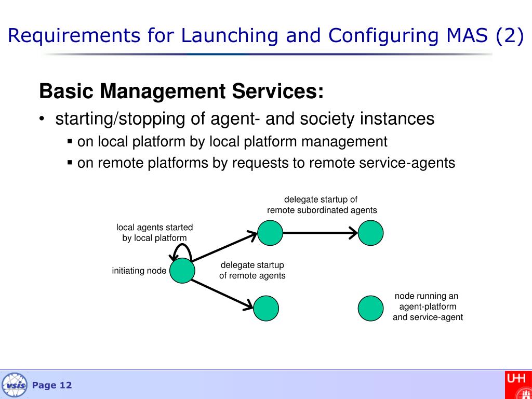
Task: Click the 'initiating node' label
Action: click(139, 271)
